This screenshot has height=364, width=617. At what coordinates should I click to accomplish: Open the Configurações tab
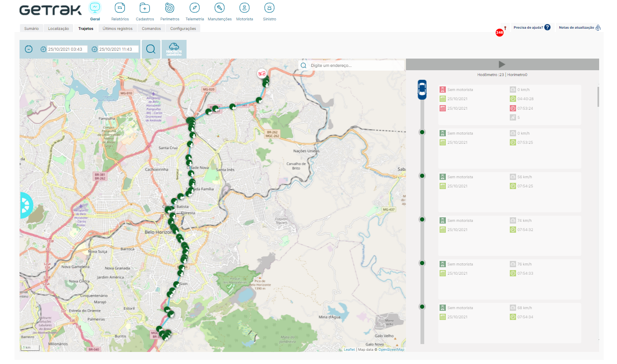[x=183, y=29]
